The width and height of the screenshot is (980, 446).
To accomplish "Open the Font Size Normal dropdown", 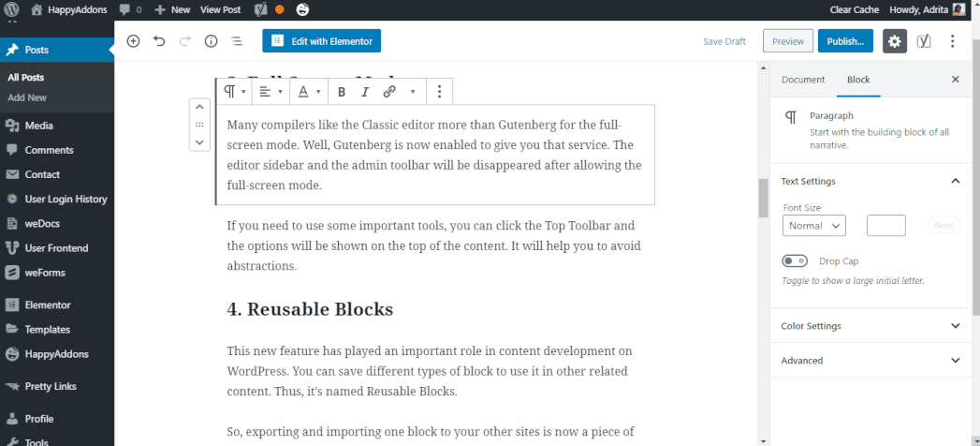I will 813,226.
